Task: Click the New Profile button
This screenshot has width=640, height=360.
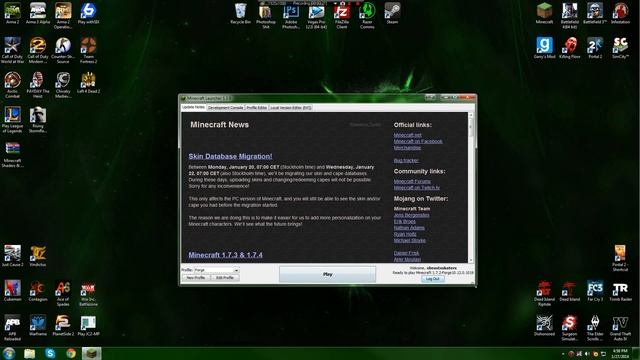Action: 196,278
